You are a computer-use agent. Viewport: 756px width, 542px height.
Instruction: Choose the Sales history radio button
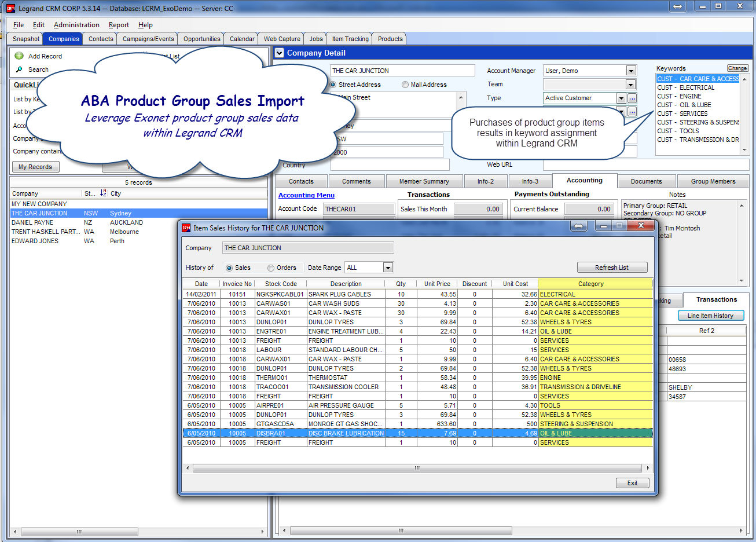(x=229, y=268)
